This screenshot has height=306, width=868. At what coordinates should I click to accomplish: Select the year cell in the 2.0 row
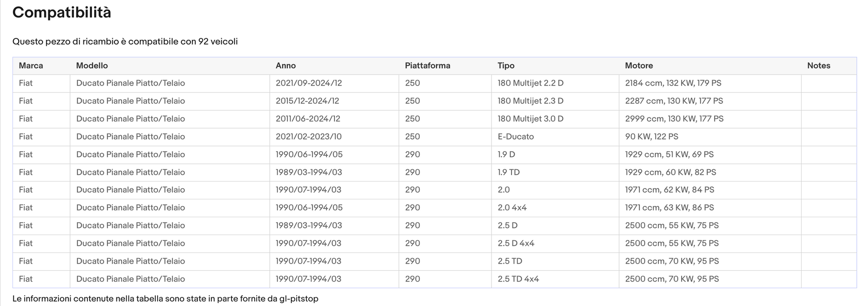tap(334, 190)
